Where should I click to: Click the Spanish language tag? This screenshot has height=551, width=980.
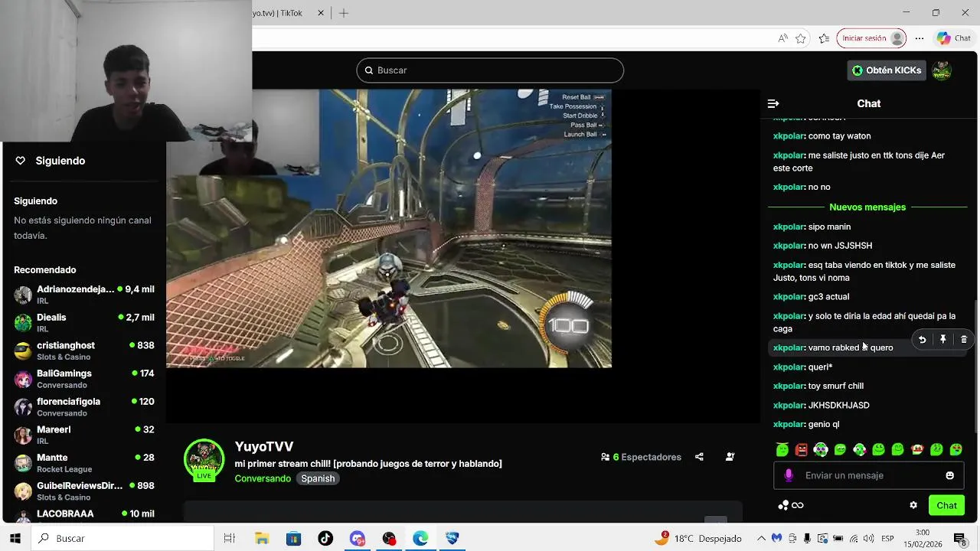point(318,478)
